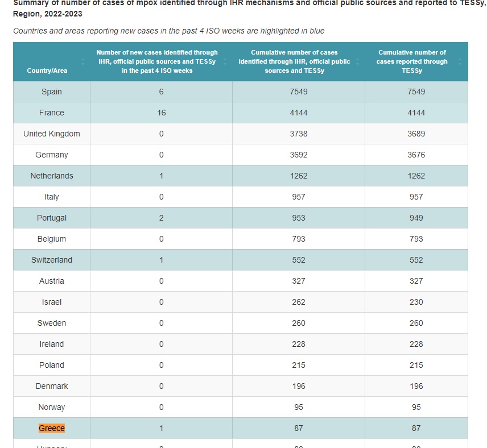
Task: Select Portugal's TESSy value 949
Action: pos(416,218)
